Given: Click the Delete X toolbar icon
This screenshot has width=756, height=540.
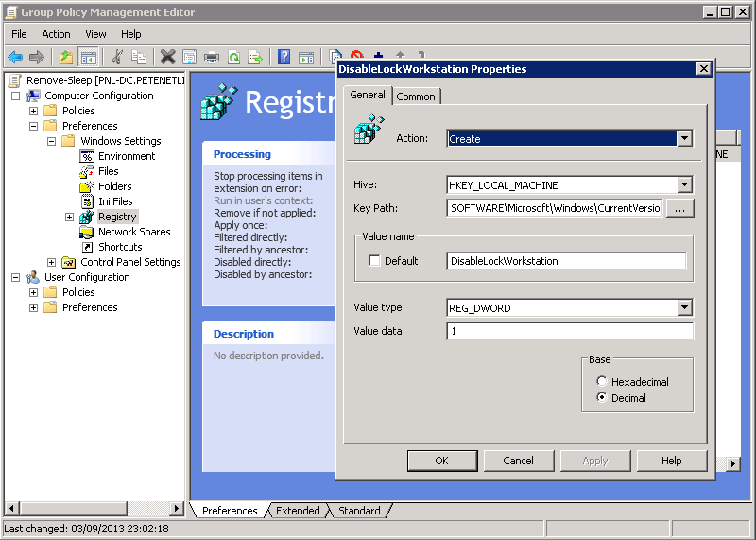Looking at the screenshot, I should (167, 58).
